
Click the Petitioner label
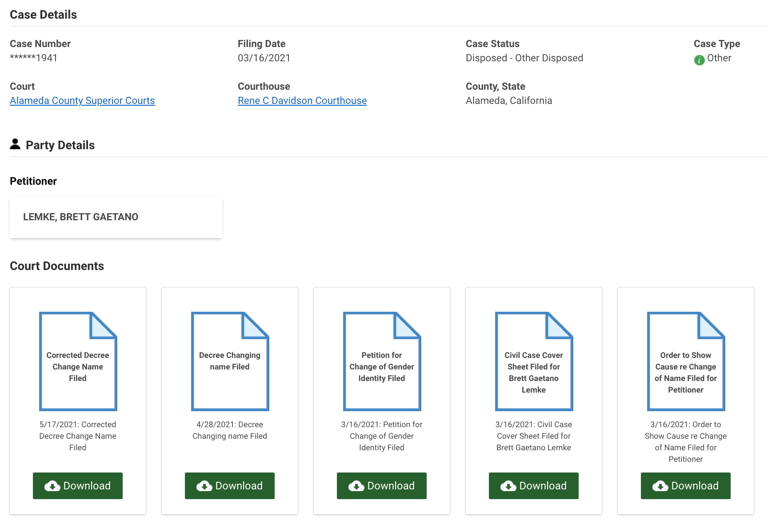point(33,181)
